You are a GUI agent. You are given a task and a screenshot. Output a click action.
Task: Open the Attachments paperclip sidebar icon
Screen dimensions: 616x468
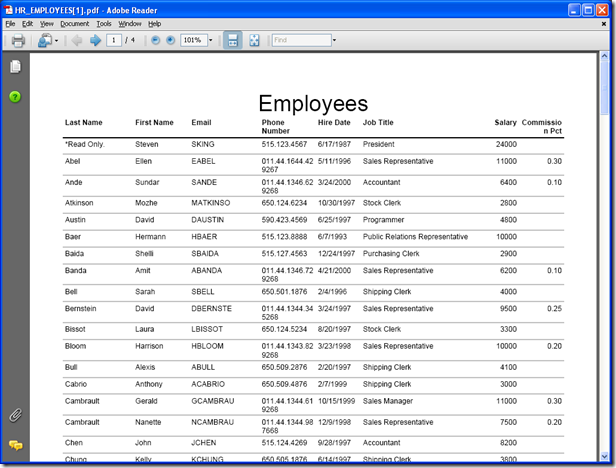pyautogui.click(x=16, y=415)
